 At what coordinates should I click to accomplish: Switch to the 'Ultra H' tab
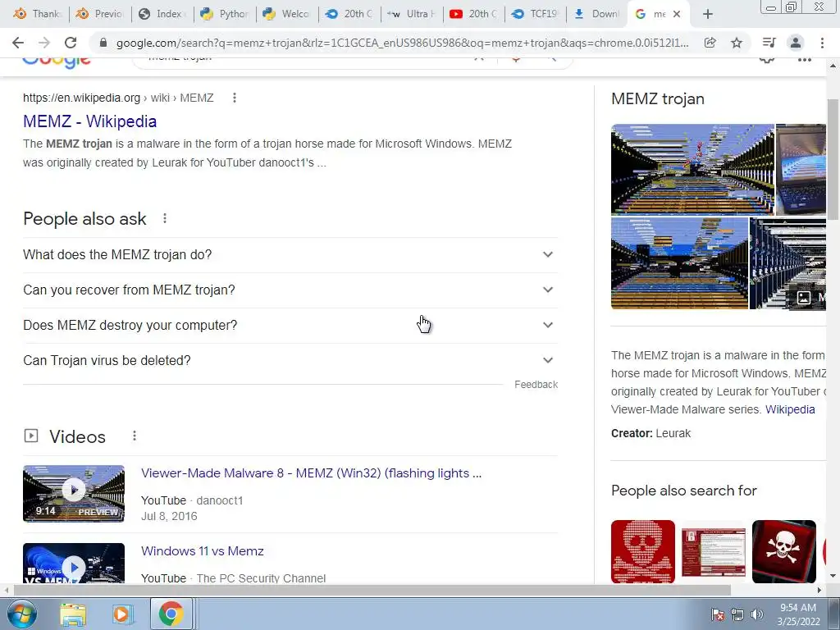pyautogui.click(x=412, y=14)
